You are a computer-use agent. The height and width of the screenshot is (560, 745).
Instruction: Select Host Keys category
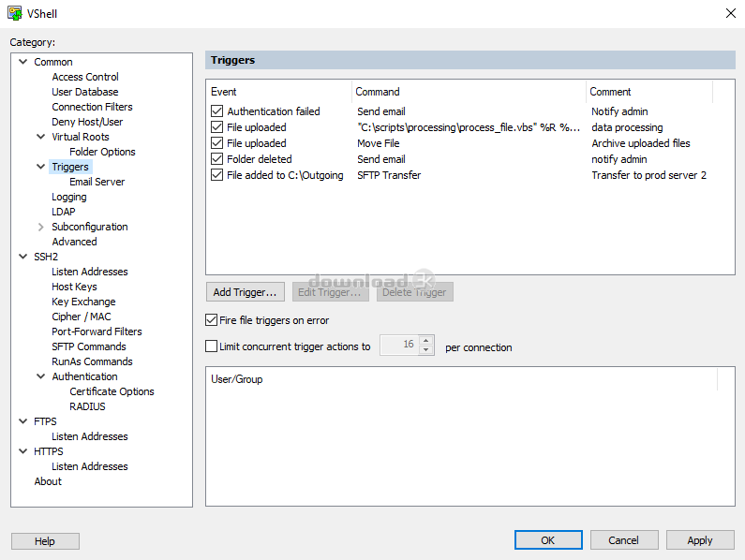coord(74,287)
